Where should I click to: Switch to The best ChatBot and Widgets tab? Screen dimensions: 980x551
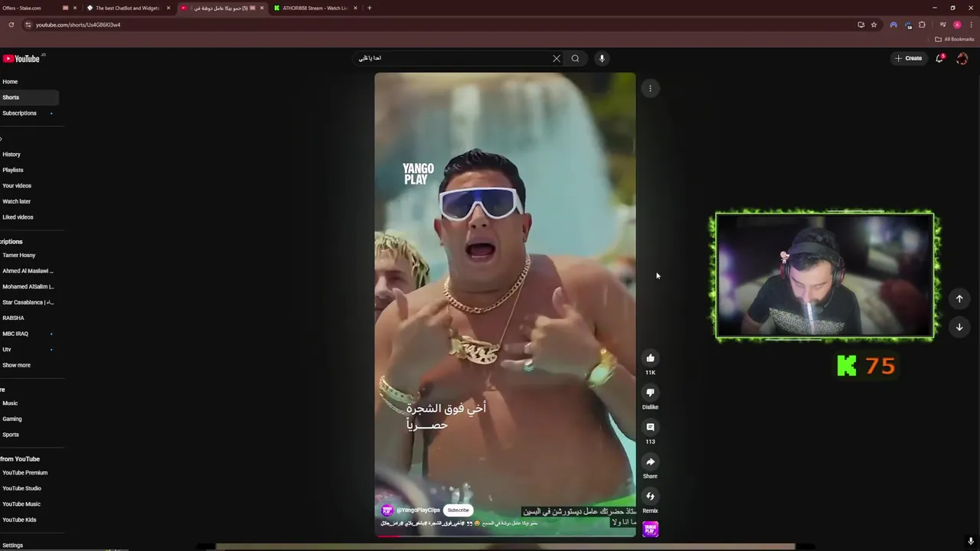128,8
